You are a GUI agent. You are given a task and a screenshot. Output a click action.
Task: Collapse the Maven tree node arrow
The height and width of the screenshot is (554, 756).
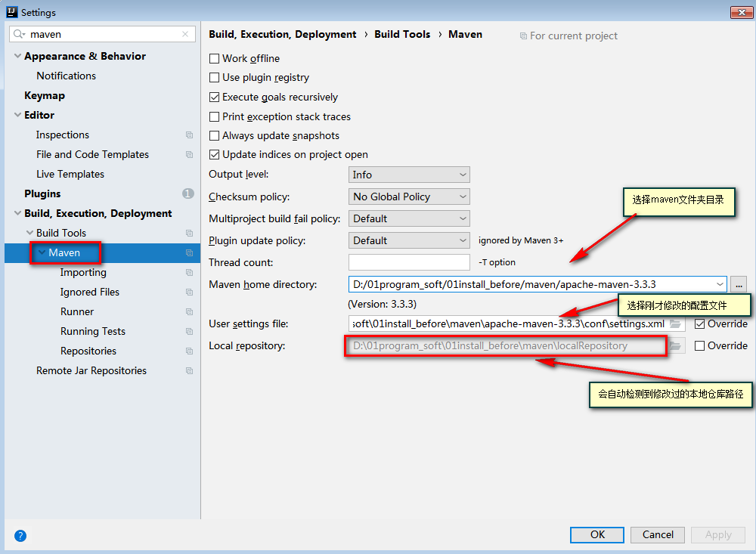click(x=42, y=252)
